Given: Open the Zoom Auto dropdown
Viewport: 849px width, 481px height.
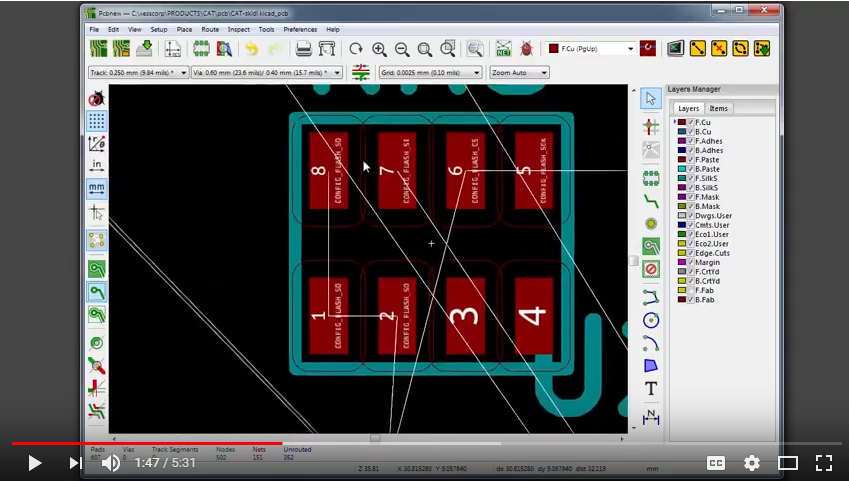Looking at the screenshot, I should pos(519,73).
